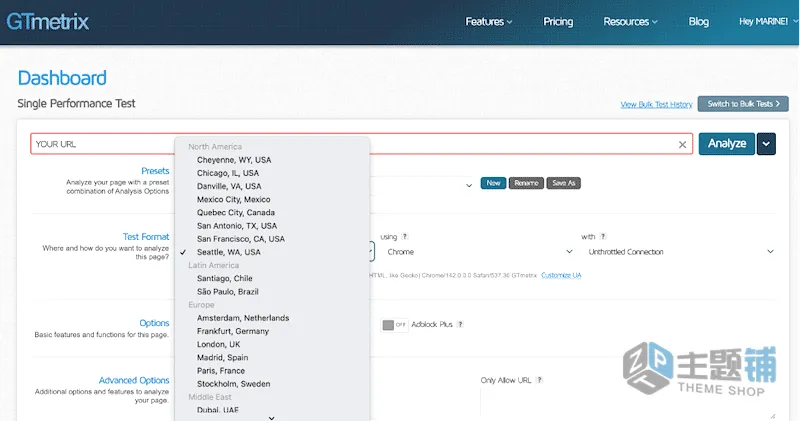The height and width of the screenshot is (421, 800).
Task: Pick Mexico City, Mexico location
Action: coord(234,200)
